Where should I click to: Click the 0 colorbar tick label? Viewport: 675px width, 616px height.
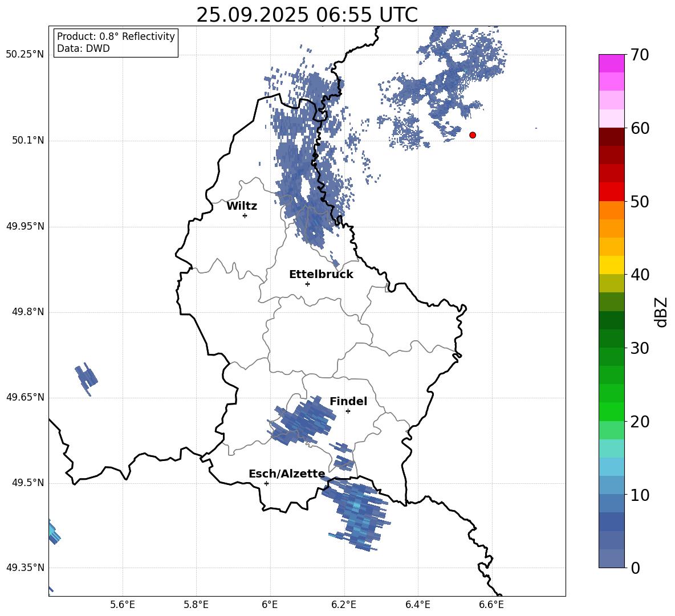pos(635,568)
